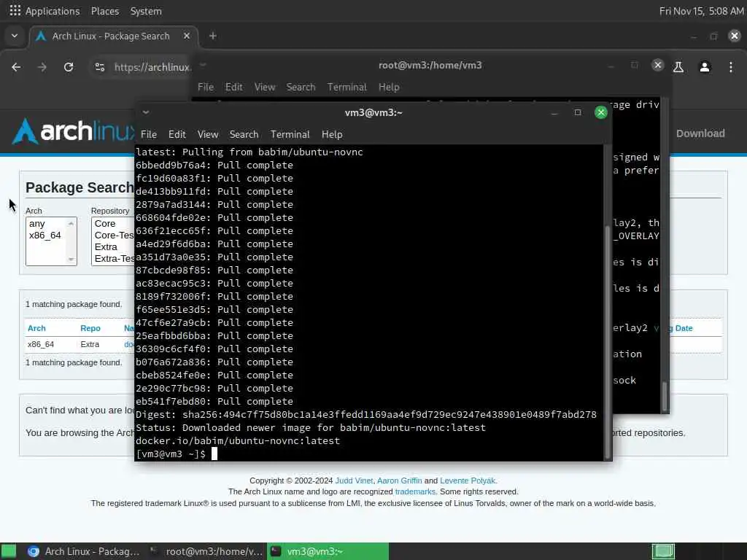Minimize the vm3@vm3 terminal window

point(554,112)
